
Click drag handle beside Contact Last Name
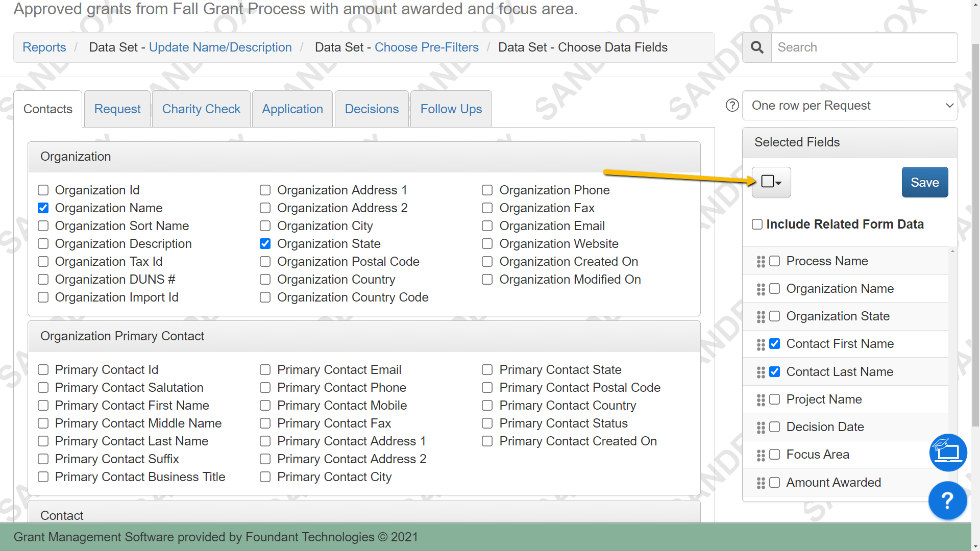pyautogui.click(x=761, y=372)
